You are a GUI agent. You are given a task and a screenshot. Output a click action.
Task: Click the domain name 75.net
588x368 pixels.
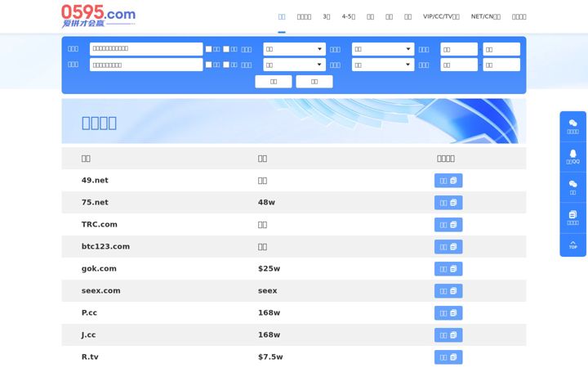(95, 203)
